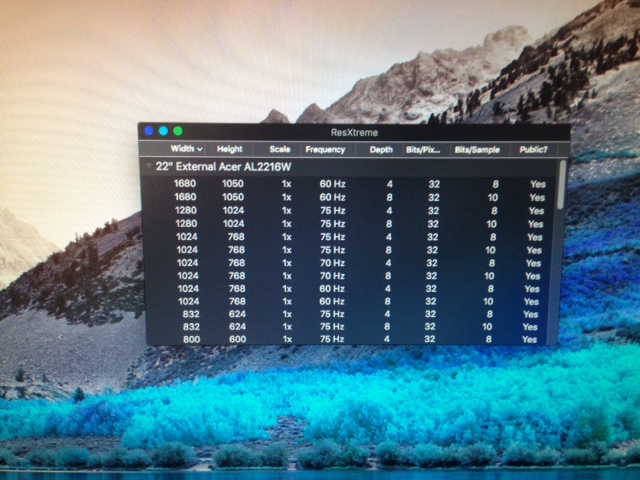Click 1x scale in the 800x600 row
The height and width of the screenshot is (480, 640).
coord(287,339)
